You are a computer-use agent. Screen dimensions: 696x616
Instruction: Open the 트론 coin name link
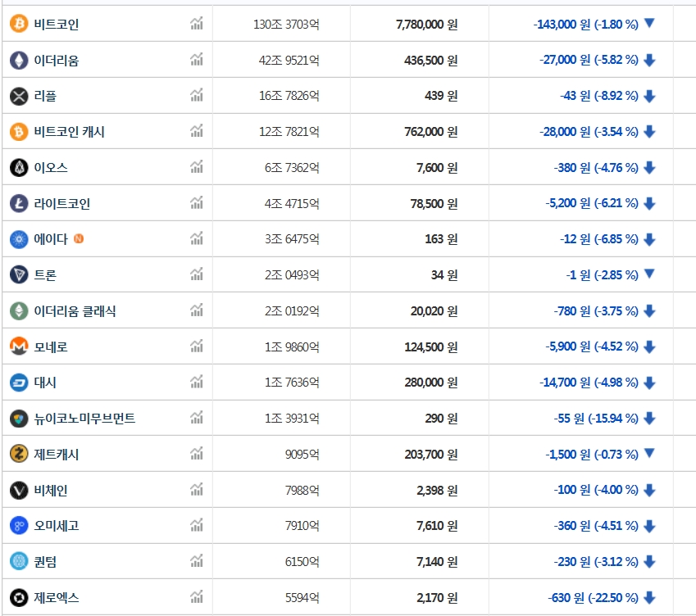tap(45, 275)
